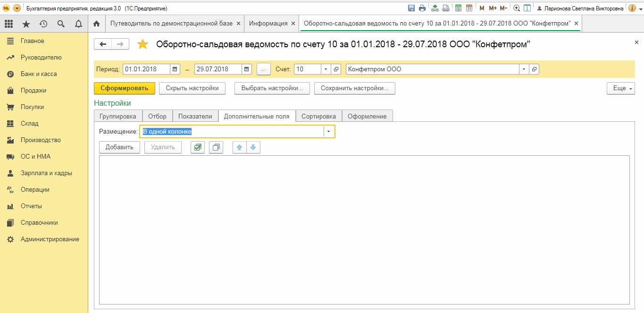
Task: Click the period selection ellipsis button
Action: coord(264,69)
